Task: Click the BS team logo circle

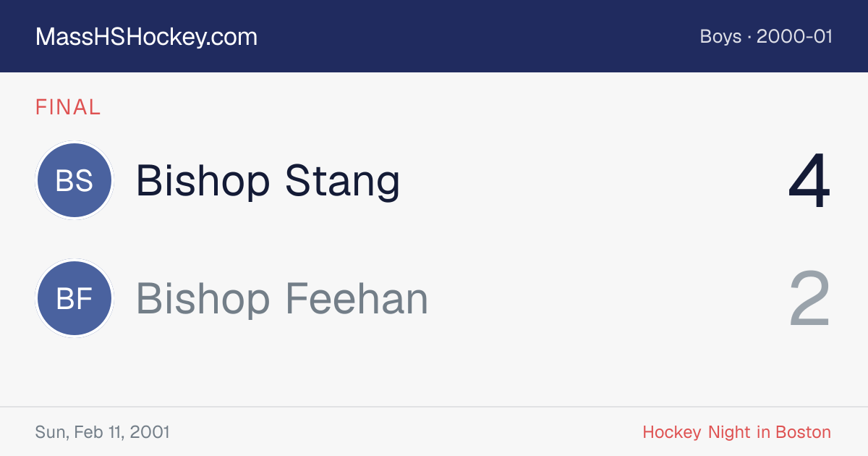Action: (x=75, y=180)
